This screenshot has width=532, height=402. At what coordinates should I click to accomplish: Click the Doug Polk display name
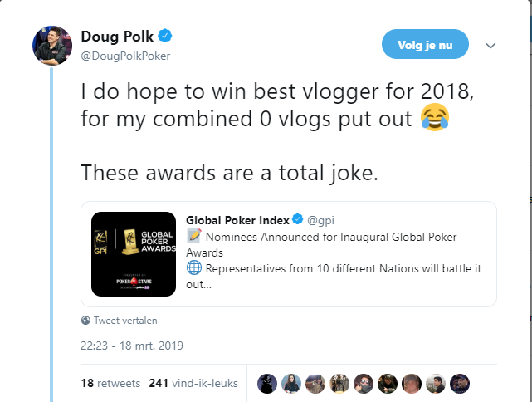(117, 37)
